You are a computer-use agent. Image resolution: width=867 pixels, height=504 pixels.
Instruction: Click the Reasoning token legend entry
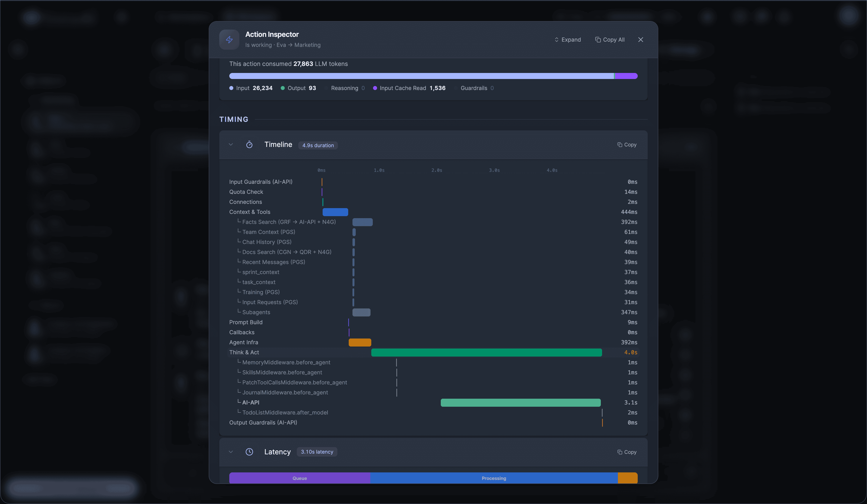coord(344,88)
